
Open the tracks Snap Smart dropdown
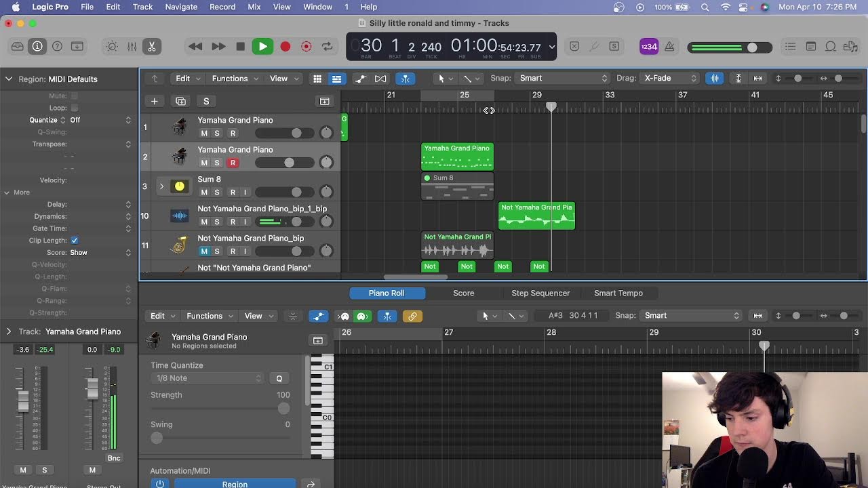(562, 78)
